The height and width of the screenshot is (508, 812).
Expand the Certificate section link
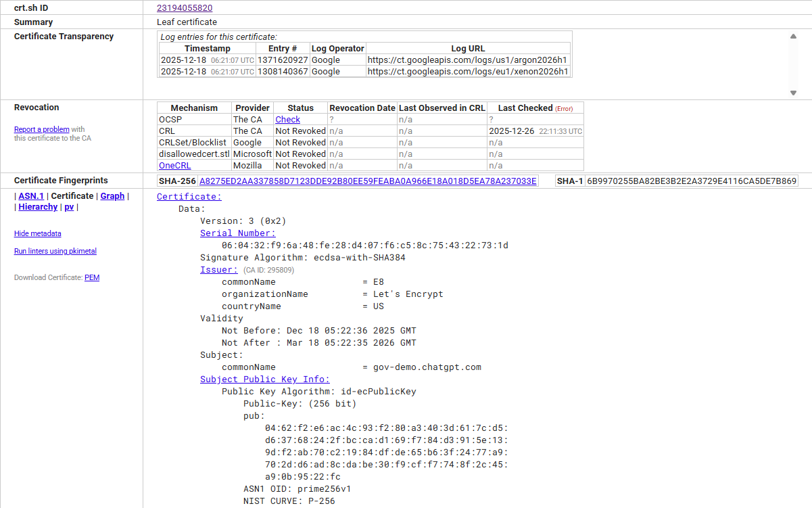pos(188,196)
